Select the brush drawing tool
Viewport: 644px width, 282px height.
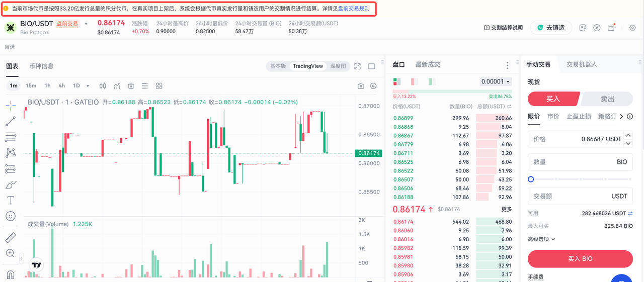[11, 185]
